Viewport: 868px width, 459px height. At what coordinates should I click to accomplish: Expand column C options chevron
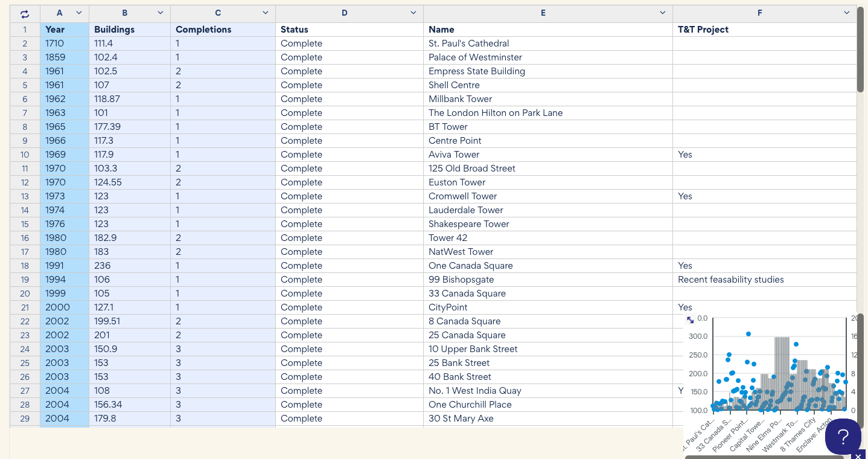pyautogui.click(x=265, y=13)
